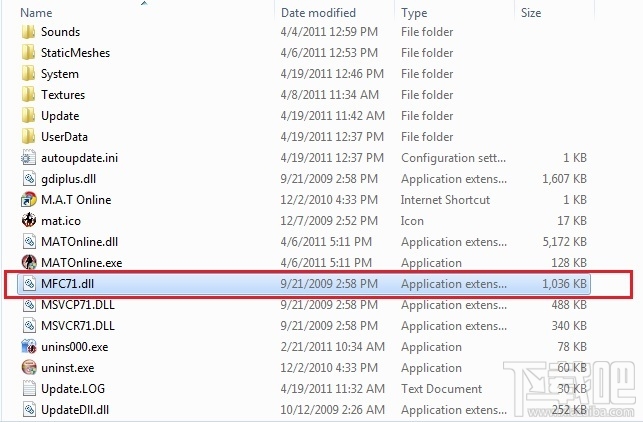Click the gdiplus.dll file icon
643x422 pixels.
click(29, 179)
